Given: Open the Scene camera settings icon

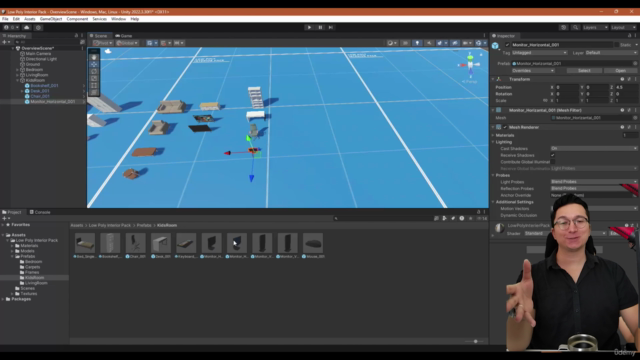Looking at the screenshot, I should pos(466,43).
